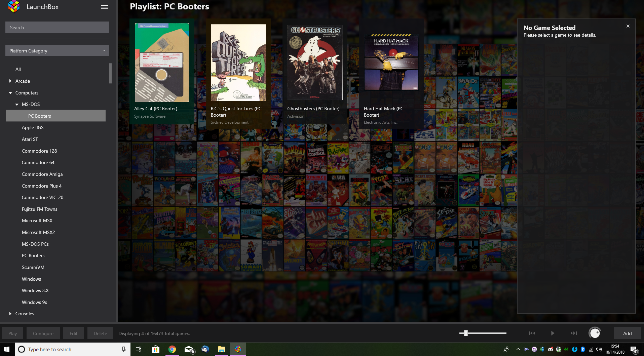Open Google Chrome from taskbar
This screenshot has width=644, height=356.
click(x=172, y=349)
